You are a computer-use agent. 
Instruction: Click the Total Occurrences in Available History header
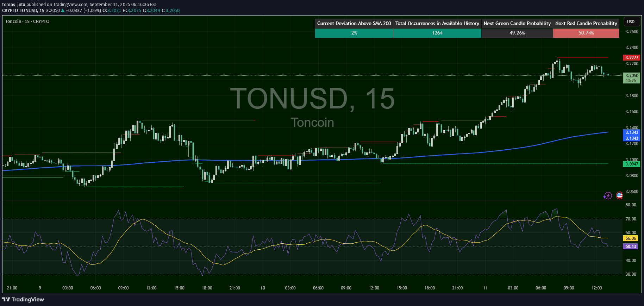[437, 23]
